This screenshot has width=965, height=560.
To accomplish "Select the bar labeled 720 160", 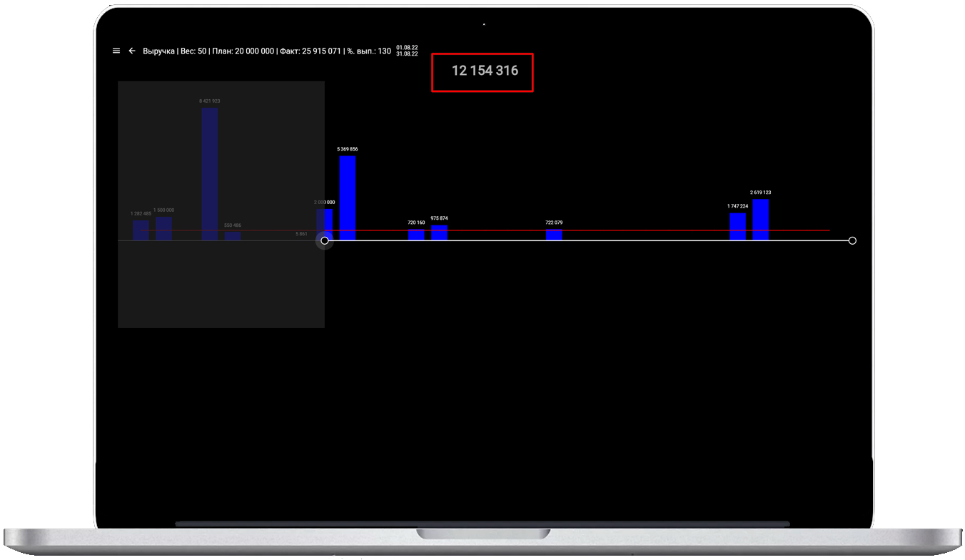I will [x=416, y=235].
